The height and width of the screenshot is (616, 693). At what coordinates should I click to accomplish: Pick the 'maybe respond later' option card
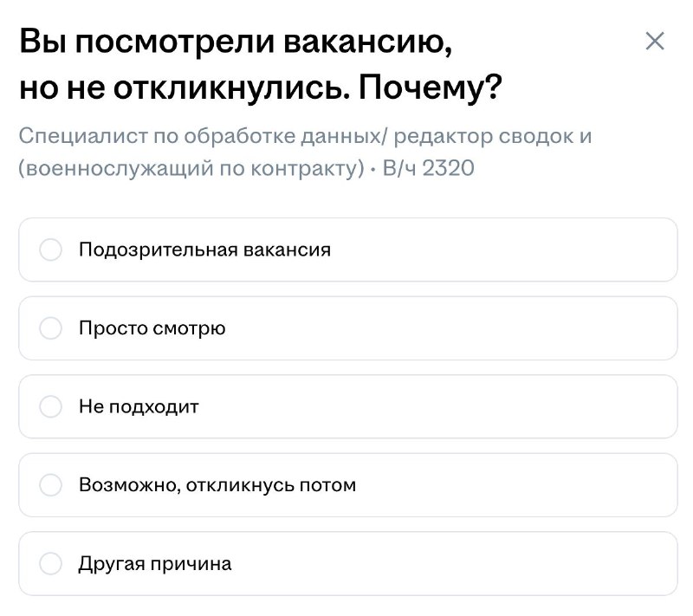tap(348, 485)
